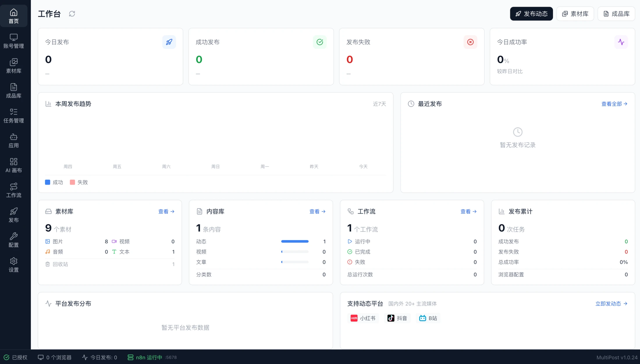Click the workflow icon beside 工作流 card title

(x=351, y=211)
